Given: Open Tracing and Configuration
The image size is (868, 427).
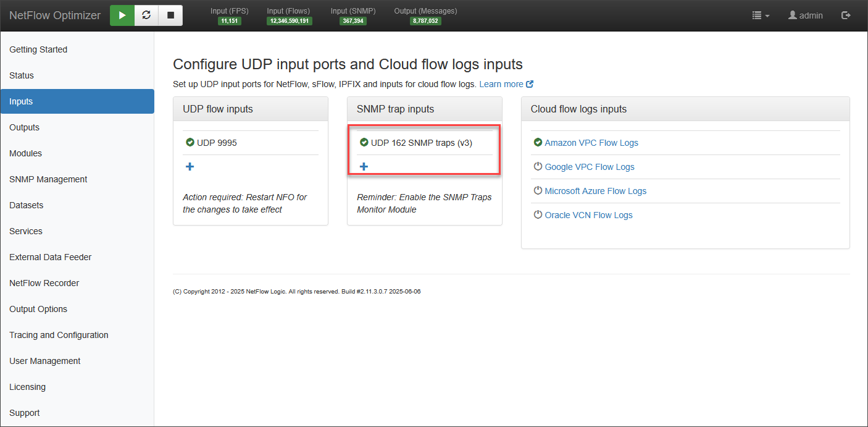Looking at the screenshot, I should click(x=77, y=335).
